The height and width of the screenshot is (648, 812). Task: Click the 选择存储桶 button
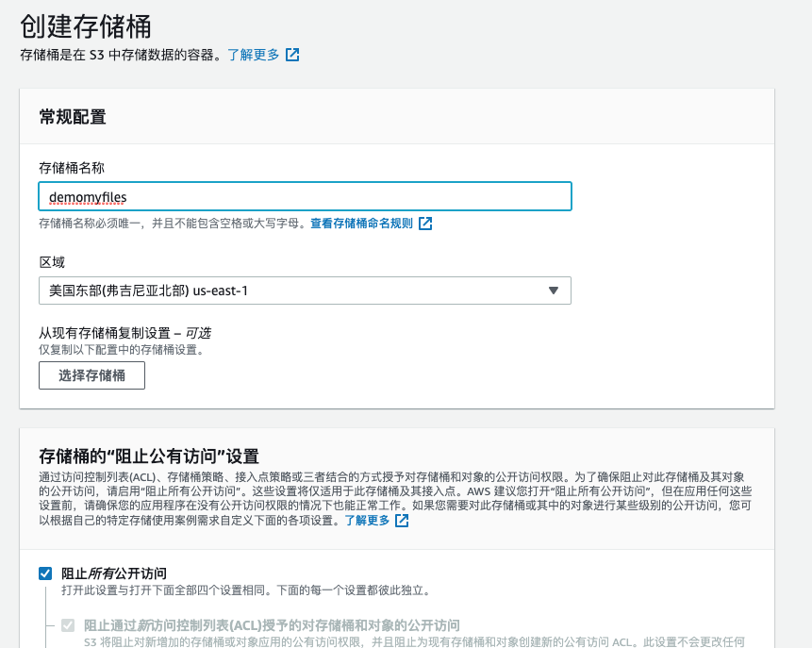click(91, 375)
